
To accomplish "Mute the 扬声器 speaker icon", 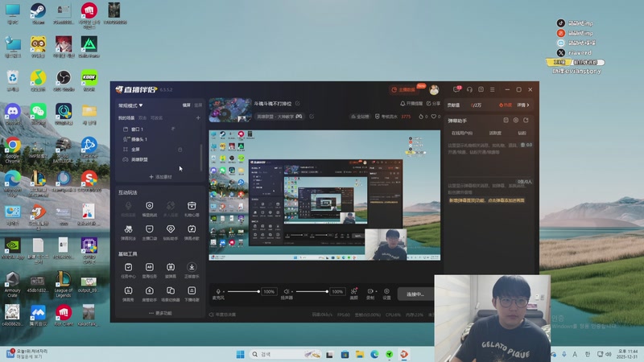I will click(x=287, y=291).
